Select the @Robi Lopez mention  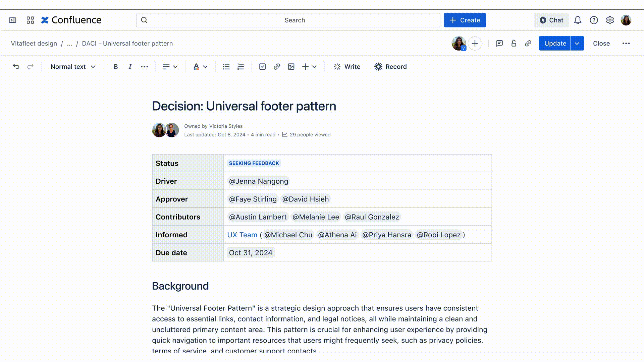438,235
